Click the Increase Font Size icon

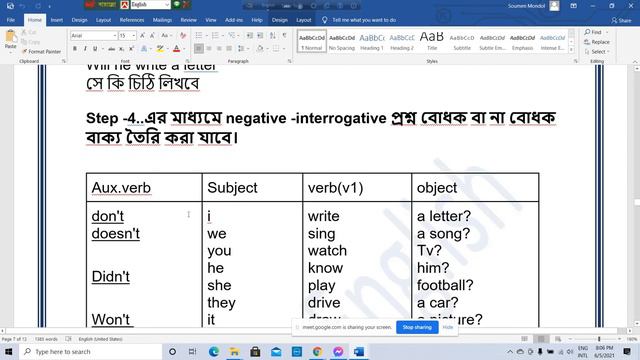(142, 36)
